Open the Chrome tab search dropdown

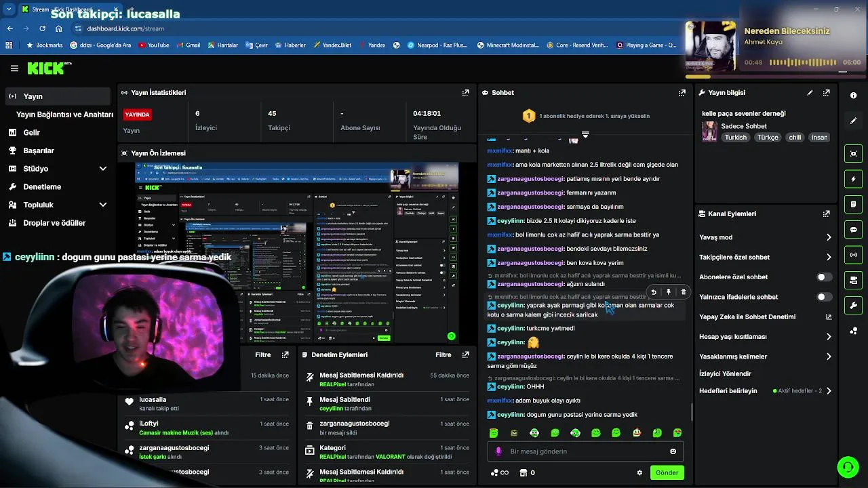point(9,9)
